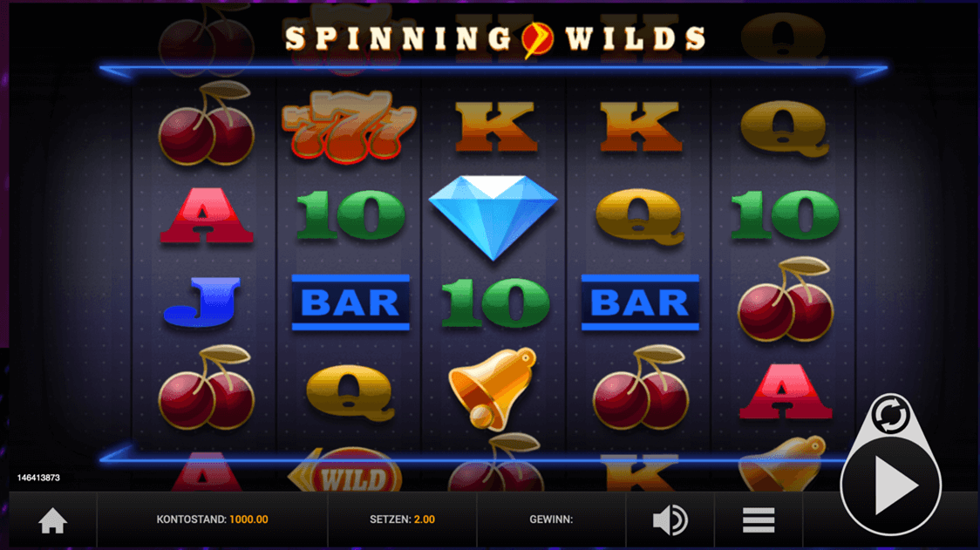The image size is (980, 550).
Task: Select the green 10 on third reel
Action: (495, 302)
